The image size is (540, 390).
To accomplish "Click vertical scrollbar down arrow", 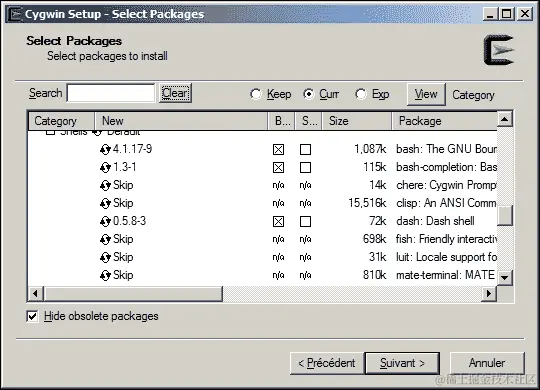I will coord(505,277).
